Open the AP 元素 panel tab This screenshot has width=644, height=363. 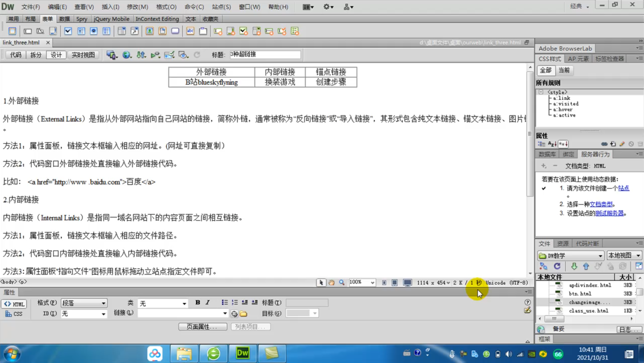point(578,59)
